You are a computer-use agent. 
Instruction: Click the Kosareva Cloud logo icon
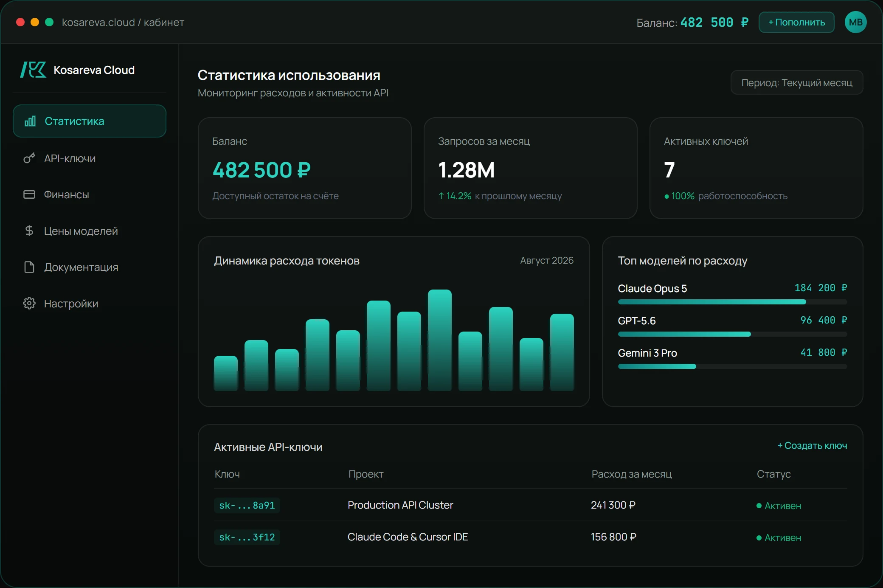click(33, 70)
